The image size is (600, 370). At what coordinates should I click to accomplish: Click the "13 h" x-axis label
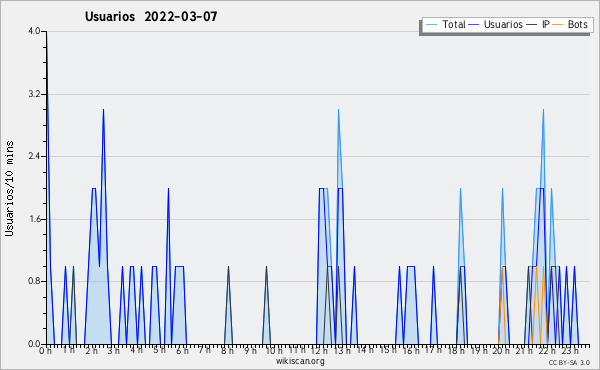point(342,351)
